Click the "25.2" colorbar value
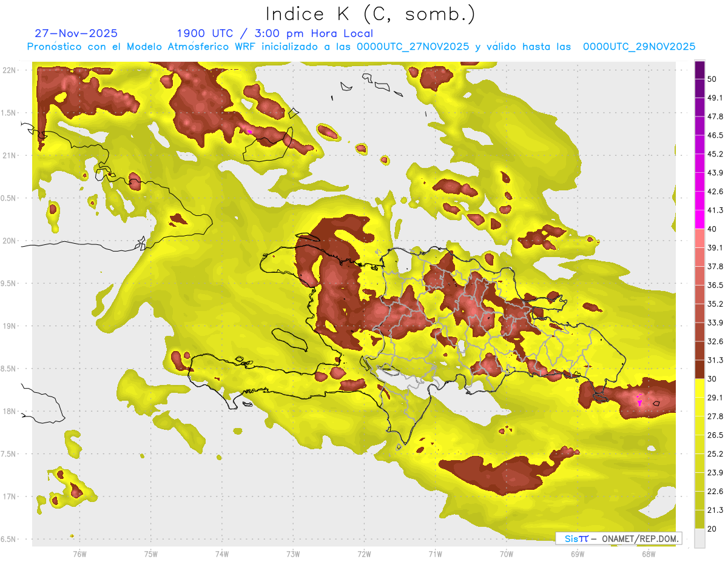 point(715,454)
